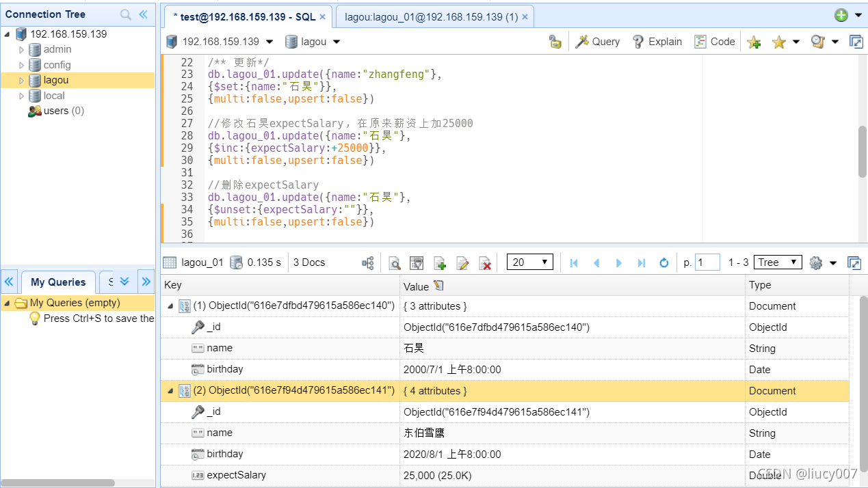Go to first page of results
868x488 pixels.
coord(574,263)
